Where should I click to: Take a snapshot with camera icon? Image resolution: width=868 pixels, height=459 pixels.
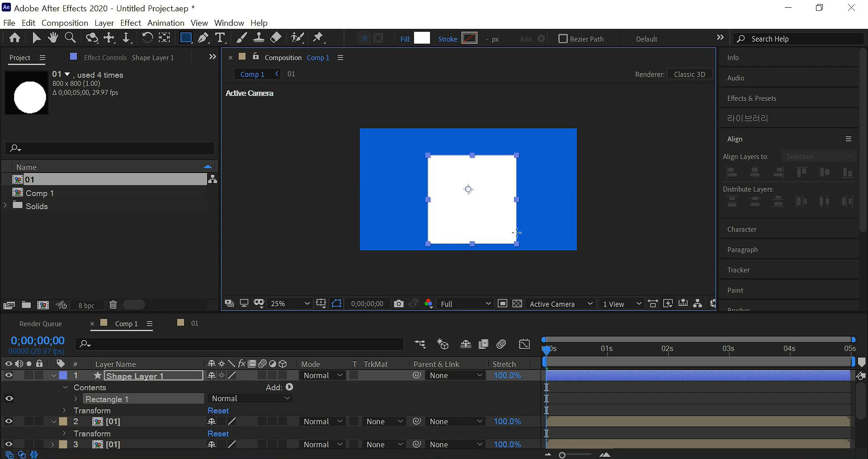[398, 304]
